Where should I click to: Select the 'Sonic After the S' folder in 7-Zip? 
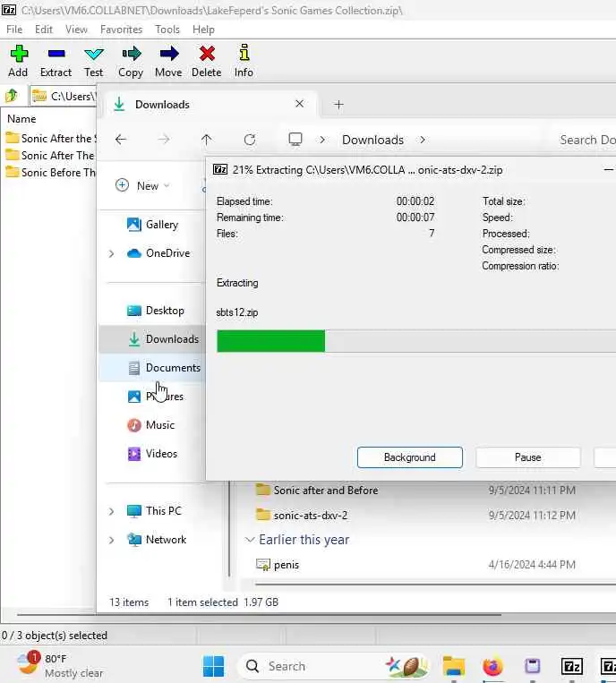point(50,139)
